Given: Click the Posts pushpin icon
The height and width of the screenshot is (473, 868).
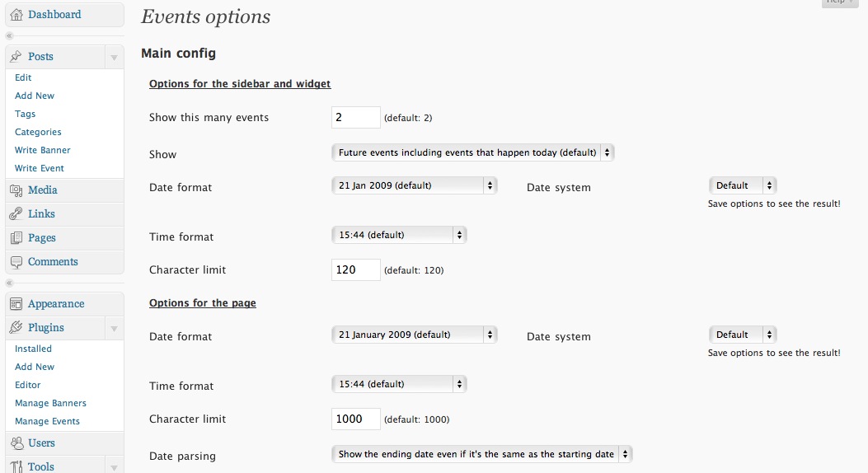Looking at the screenshot, I should click(16, 57).
